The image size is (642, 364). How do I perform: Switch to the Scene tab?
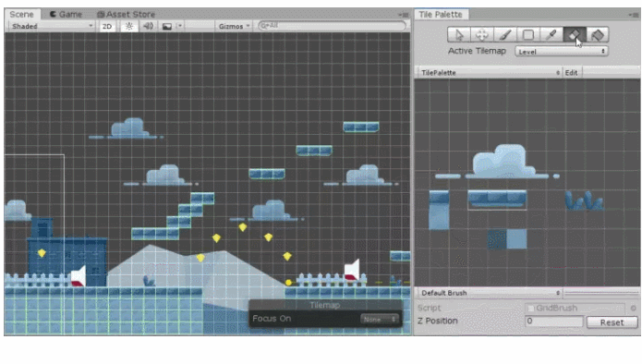[x=21, y=15]
